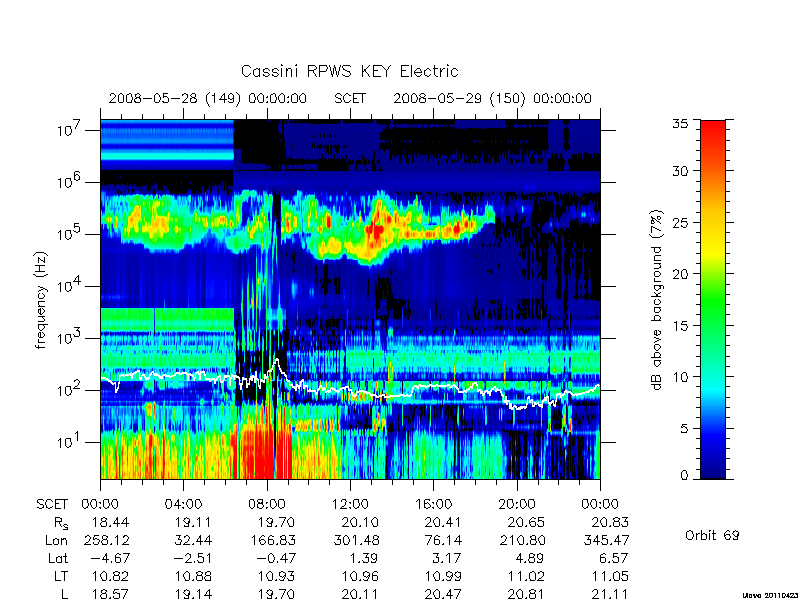
Task: Click the Rs value 19.70
Action: coord(276,522)
